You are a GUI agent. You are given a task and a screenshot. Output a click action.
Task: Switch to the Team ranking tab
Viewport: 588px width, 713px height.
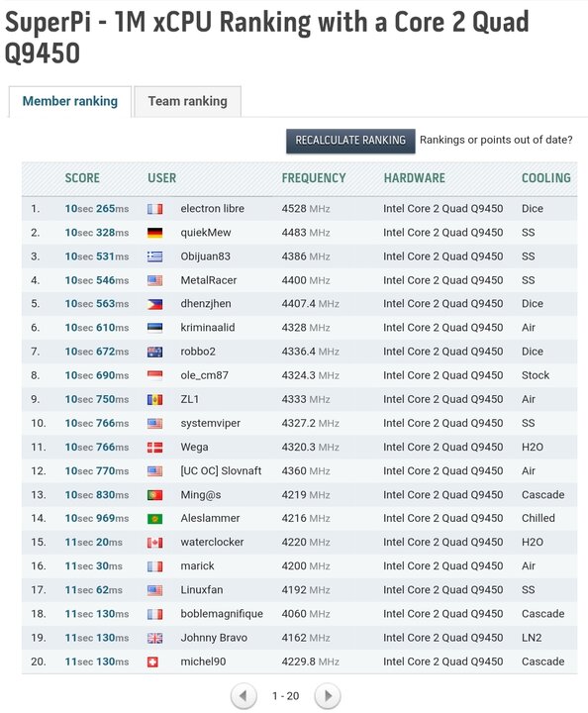187,101
